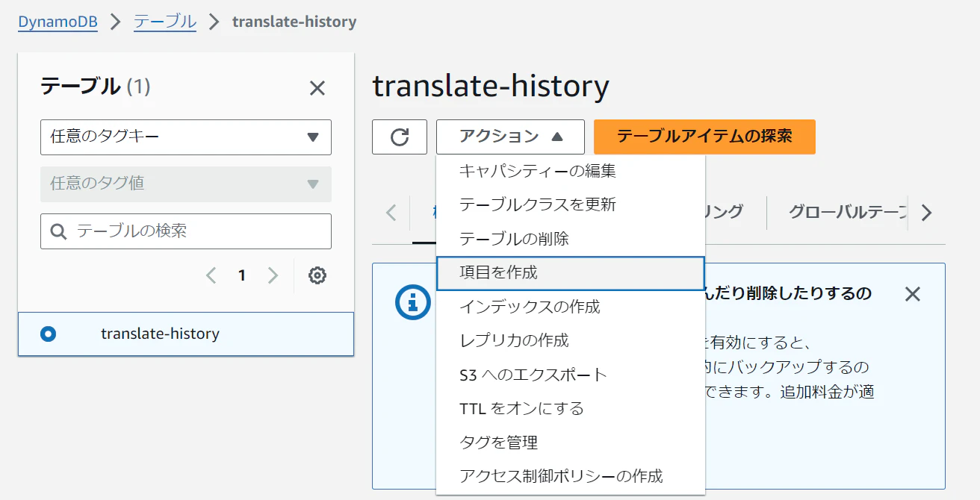Open the 任意のタグ値 dropdown
Image resolution: width=980 pixels, height=500 pixels.
pos(186,184)
